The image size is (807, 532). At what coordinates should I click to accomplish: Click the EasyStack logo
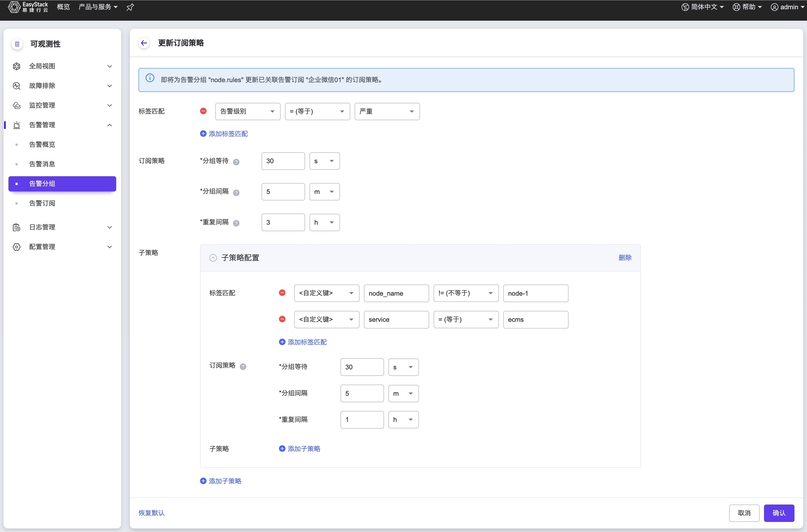(x=28, y=7)
